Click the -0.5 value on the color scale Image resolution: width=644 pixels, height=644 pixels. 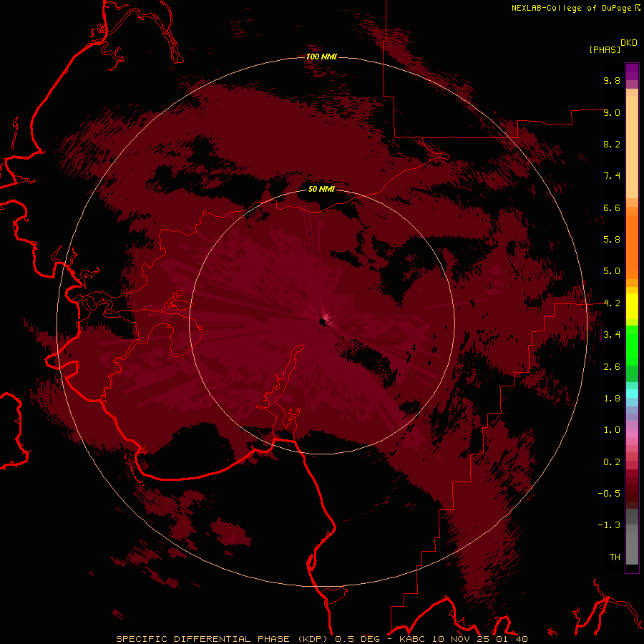coord(609,494)
